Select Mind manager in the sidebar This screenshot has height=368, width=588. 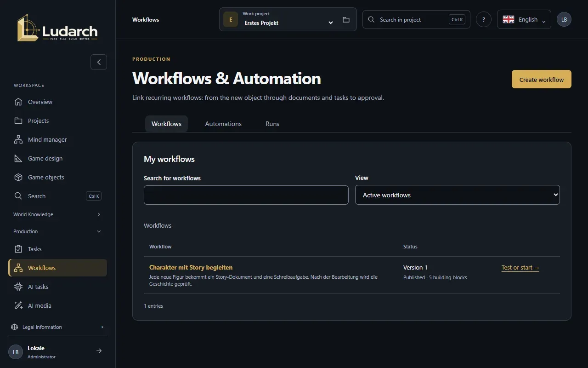point(57,139)
